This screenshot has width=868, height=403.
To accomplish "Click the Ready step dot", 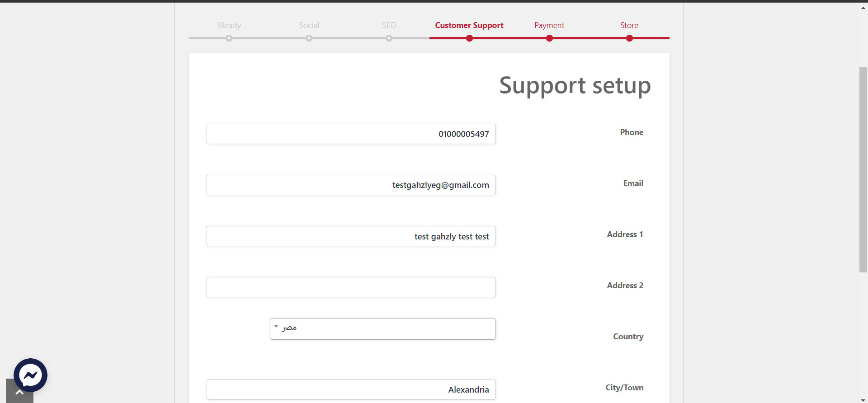I will (x=229, y=38).
